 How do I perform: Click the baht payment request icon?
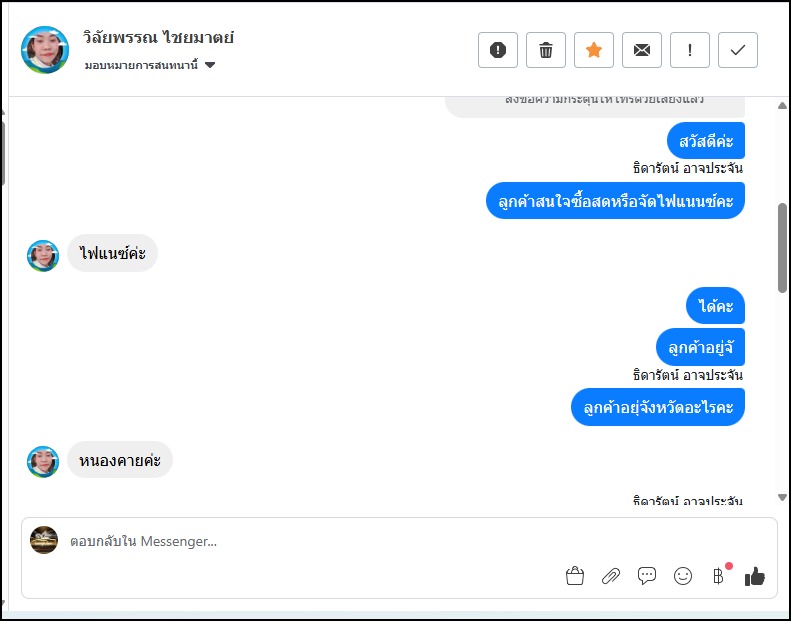(718, 576)
